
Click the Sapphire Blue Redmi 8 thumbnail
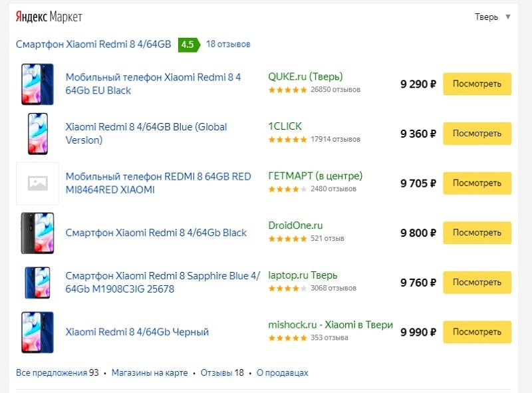tap(37, 282)
